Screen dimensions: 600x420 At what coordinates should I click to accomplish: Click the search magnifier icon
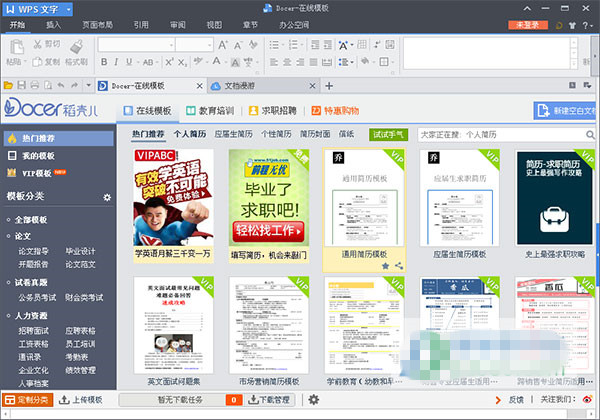pyautogui.click(x=590, y=135)
